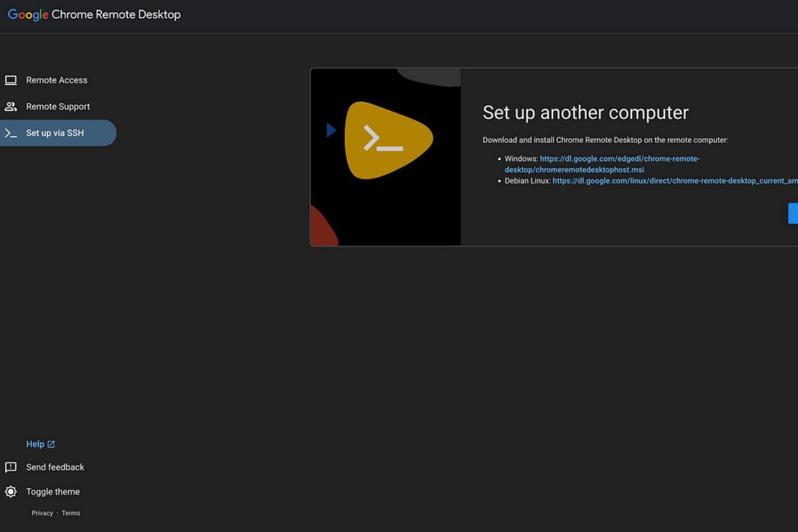Click the SSH terminal illustration thumbnail
The height and width of the screenshot is (532, 798).
click(385, 157)
